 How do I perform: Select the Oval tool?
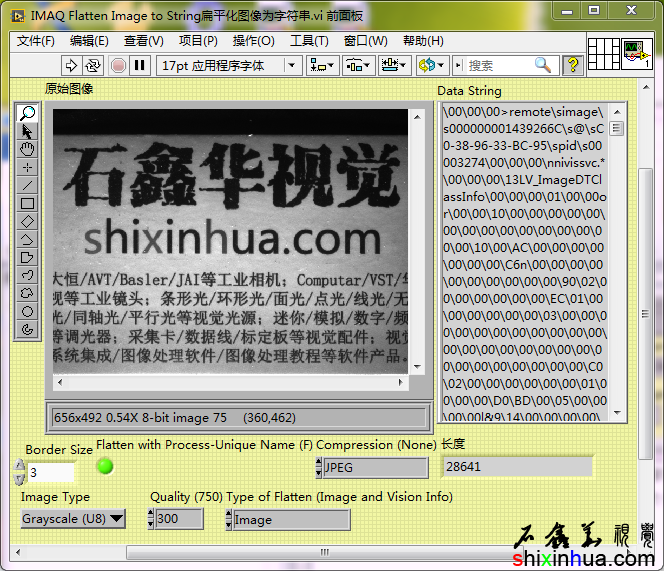pyautogui.click(x=28, y=311)
